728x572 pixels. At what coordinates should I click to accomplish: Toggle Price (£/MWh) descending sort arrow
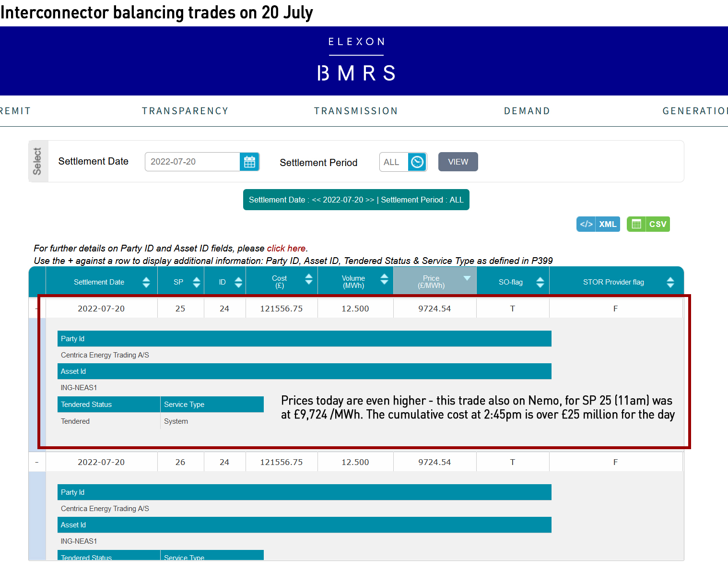pyautogui.click(x=467, y=278)
